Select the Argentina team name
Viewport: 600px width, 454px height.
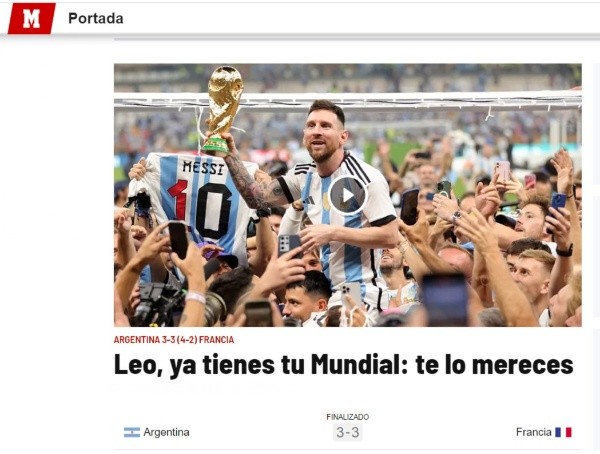pos(166,432)
